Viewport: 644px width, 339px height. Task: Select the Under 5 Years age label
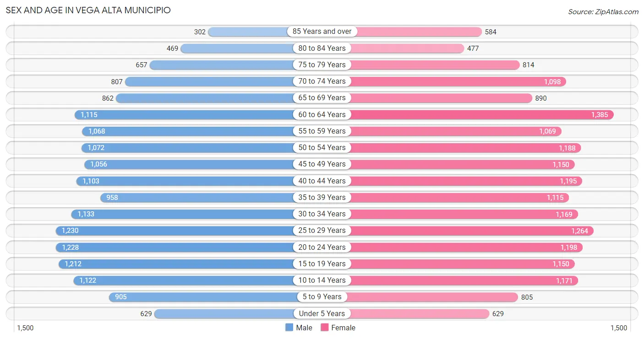pyautogui.click(x=322, y=313)
